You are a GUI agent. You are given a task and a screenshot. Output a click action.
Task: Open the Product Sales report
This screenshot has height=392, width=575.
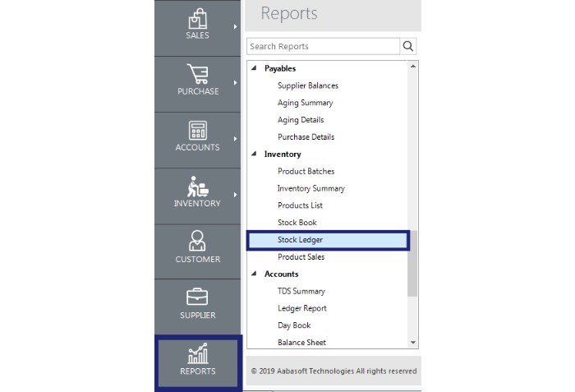[x=301, y=257]
